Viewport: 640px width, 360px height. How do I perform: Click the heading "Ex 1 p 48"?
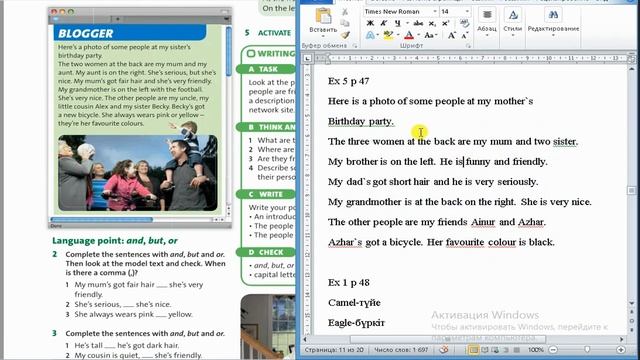(349, 282)
